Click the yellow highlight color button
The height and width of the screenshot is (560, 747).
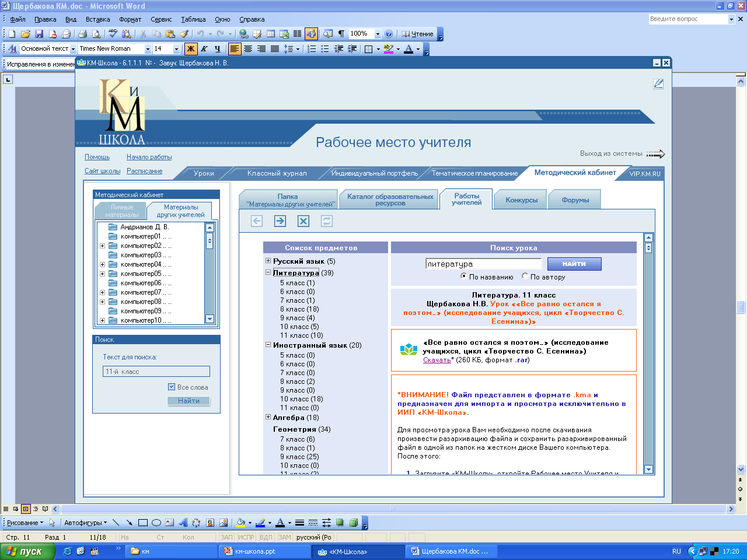point(389,49)
